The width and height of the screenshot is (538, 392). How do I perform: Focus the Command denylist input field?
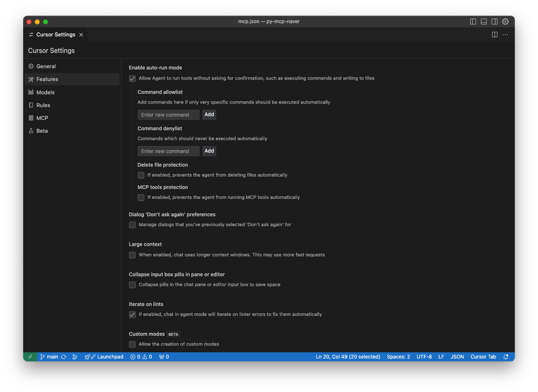click(x=169, y=151)
